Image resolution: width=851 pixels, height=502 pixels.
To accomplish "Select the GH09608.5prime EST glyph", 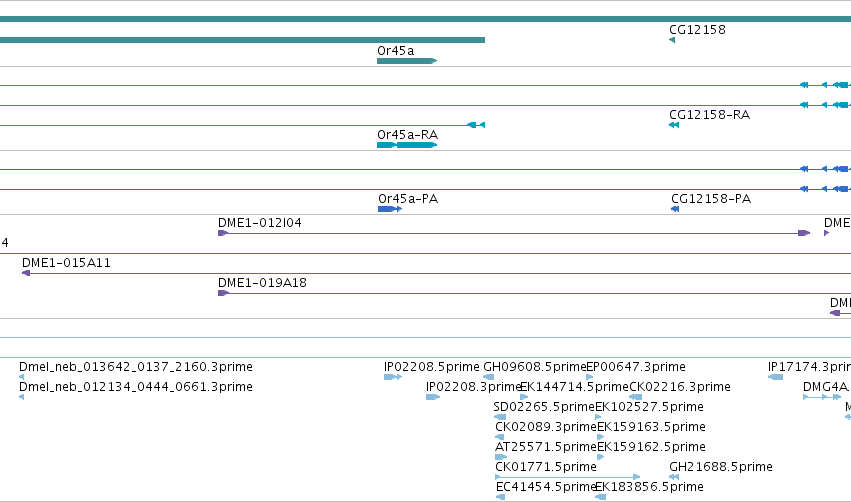I will [x=488, y=377].
